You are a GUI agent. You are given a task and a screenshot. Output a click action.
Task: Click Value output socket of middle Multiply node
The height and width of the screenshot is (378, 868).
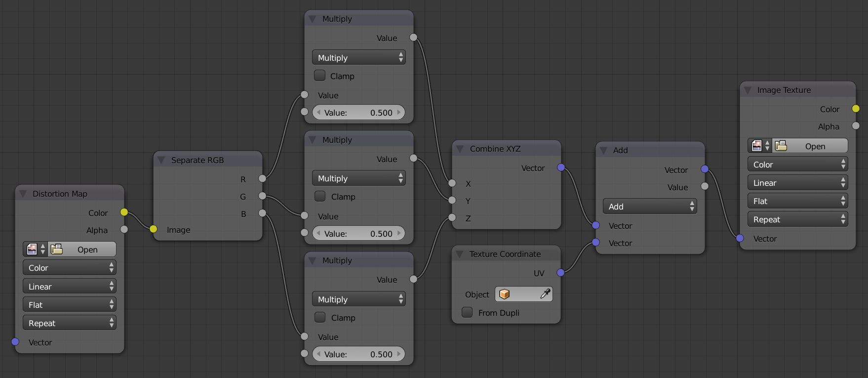[413, 158]
